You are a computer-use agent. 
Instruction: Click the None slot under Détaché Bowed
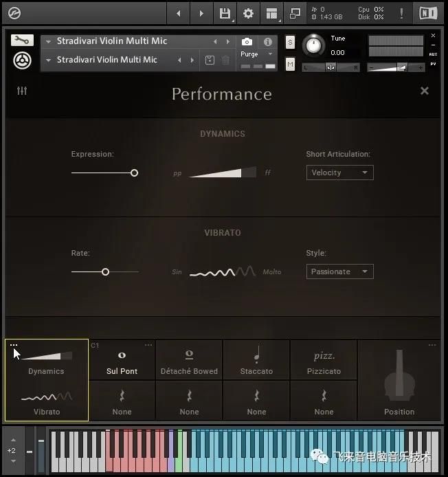189,401
